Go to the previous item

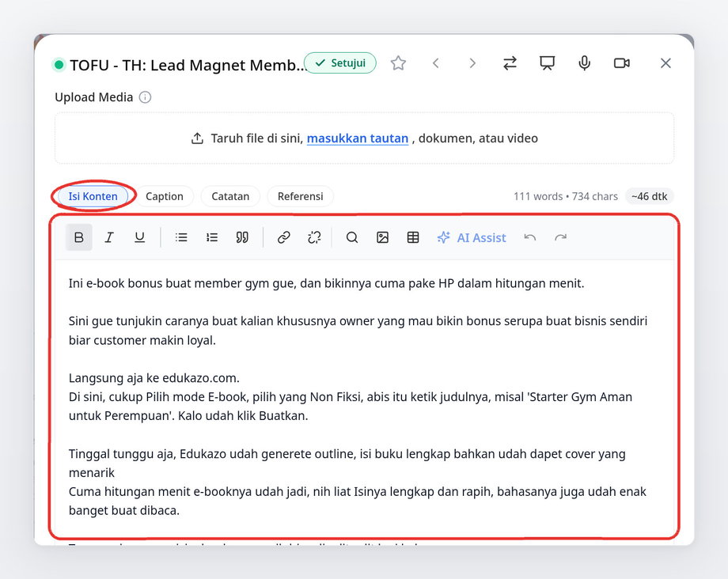tap(435, 63)
